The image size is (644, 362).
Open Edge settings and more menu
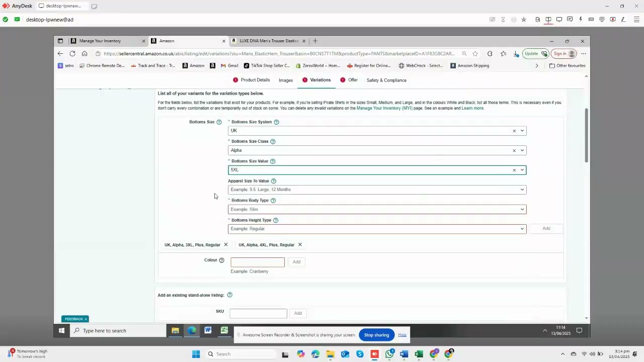click(584, 54)
